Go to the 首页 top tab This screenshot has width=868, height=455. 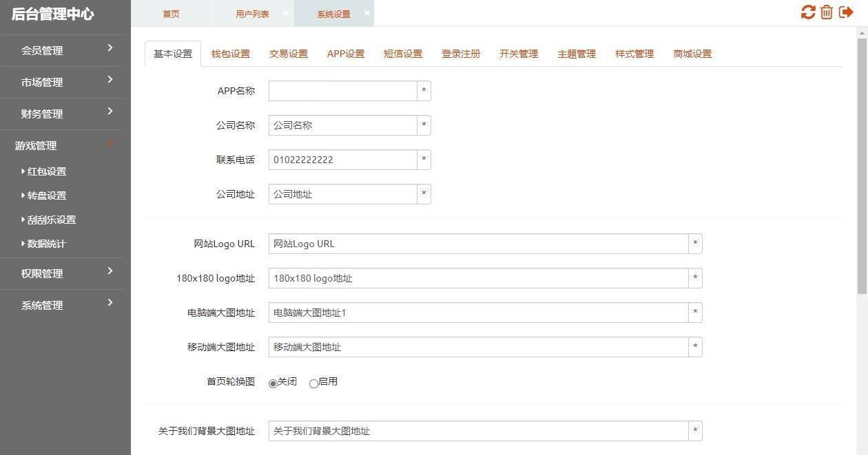coord(171,14)
